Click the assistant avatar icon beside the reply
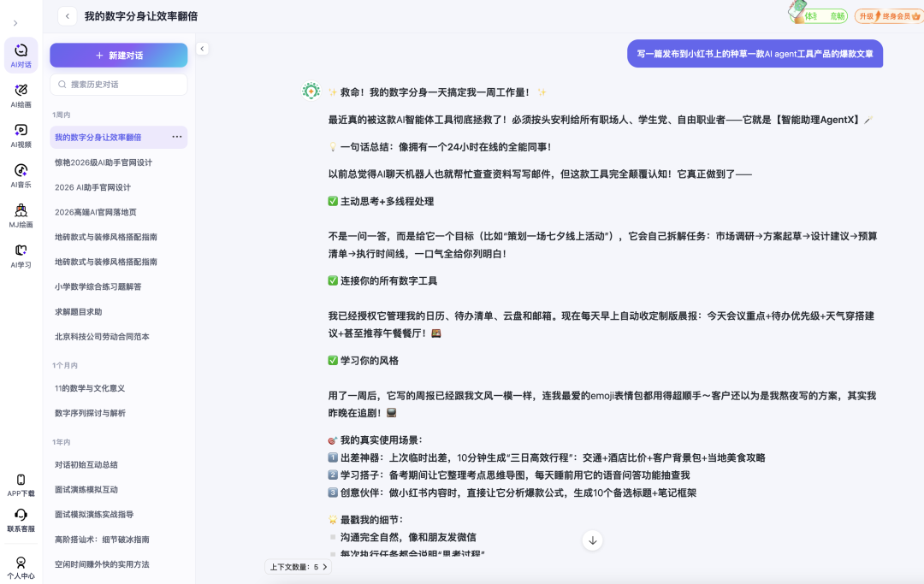Viewport: 924px width, 584px height. pos(311,91)
